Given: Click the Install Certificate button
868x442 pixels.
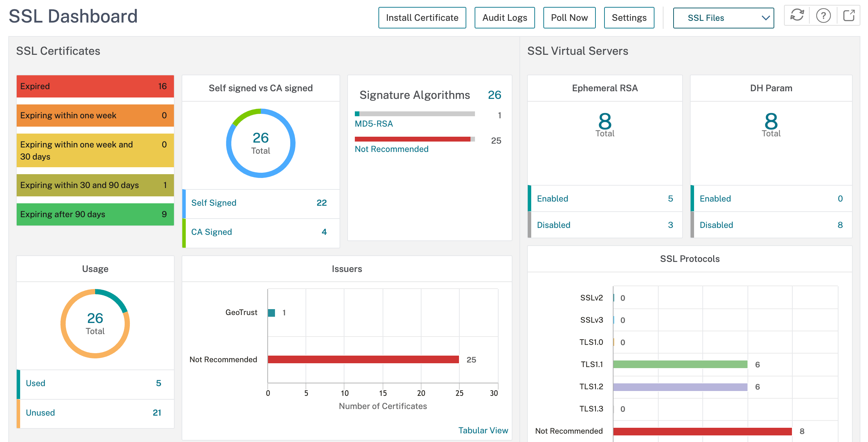Looking at the screenshot, I should 422,18.
